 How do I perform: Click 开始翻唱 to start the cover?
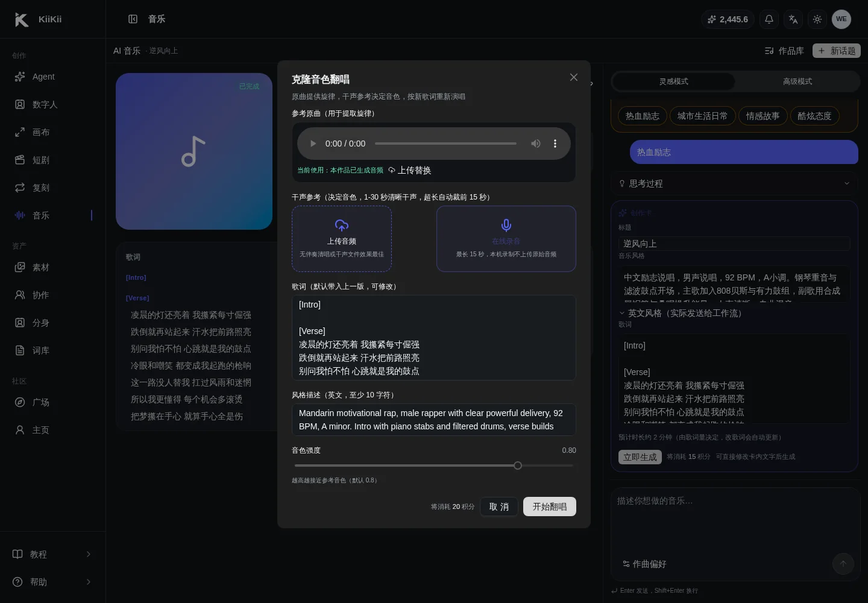(x=550, y=507)
